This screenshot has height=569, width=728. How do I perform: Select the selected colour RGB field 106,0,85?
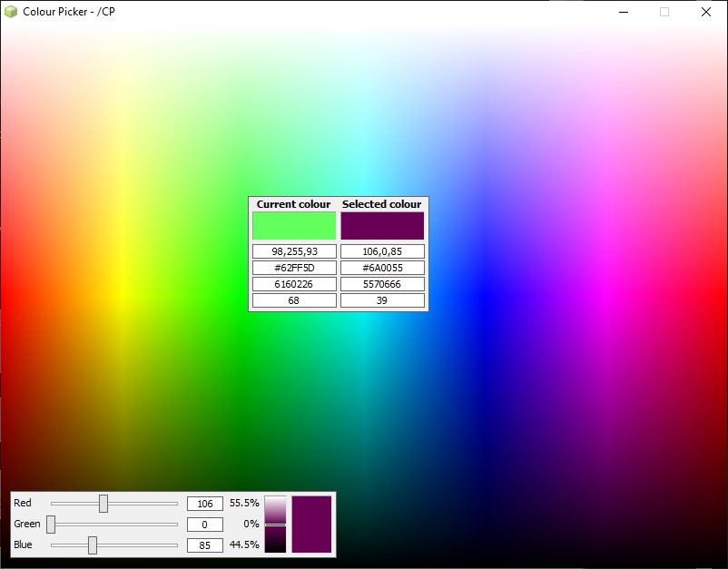click(382, 251)
